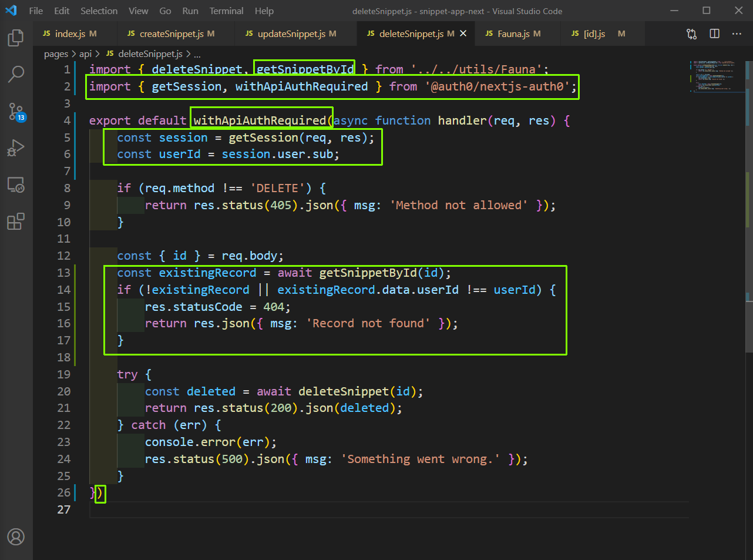Open the Extensions view

coord(16,222)
